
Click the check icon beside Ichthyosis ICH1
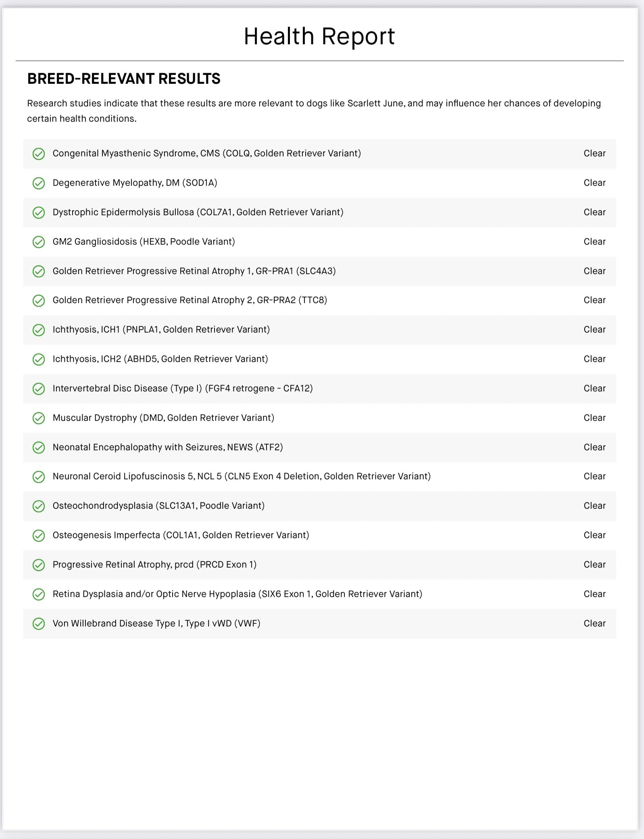click(39, 330)
